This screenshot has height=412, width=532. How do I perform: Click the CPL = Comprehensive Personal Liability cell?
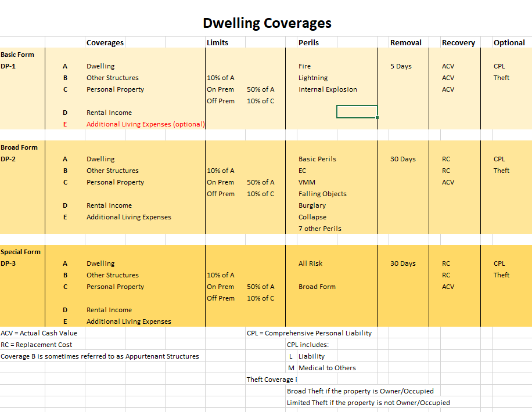pyautogui.click(x=309, y=333)
